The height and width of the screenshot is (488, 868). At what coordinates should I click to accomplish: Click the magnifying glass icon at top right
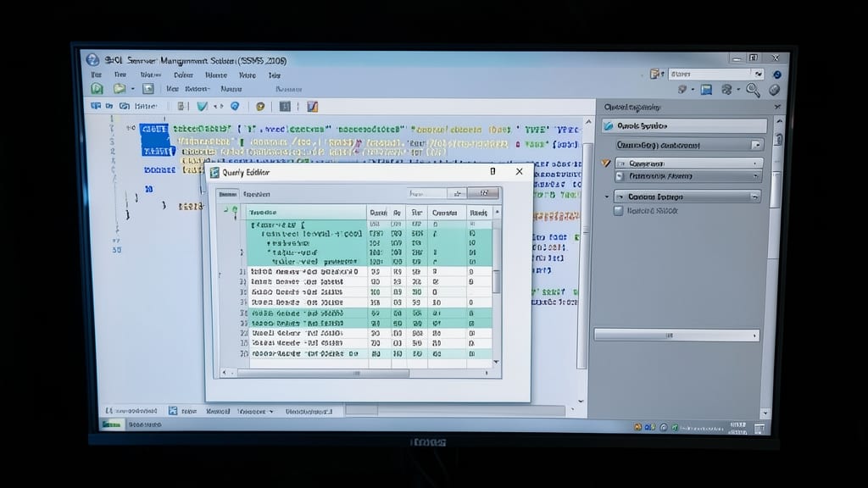(x=753, y=90)
